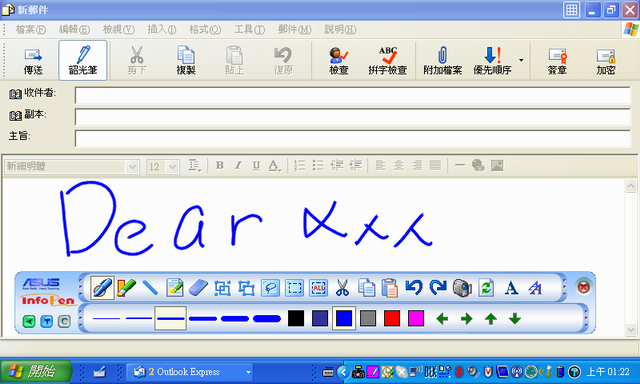The height and width of the screenshot is (384, 640).
Task: Click the 主旨 subject input field
Action: tap(353, 139)
